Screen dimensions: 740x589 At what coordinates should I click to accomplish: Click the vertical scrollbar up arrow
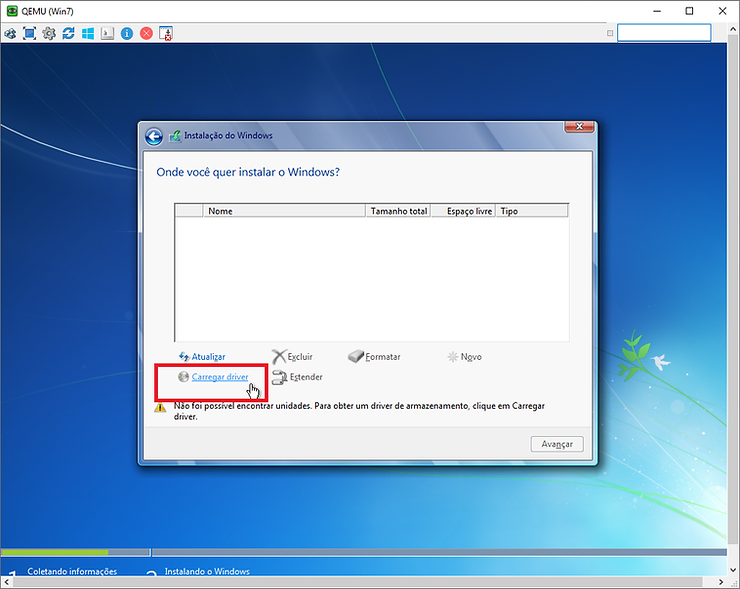[733, 28]
